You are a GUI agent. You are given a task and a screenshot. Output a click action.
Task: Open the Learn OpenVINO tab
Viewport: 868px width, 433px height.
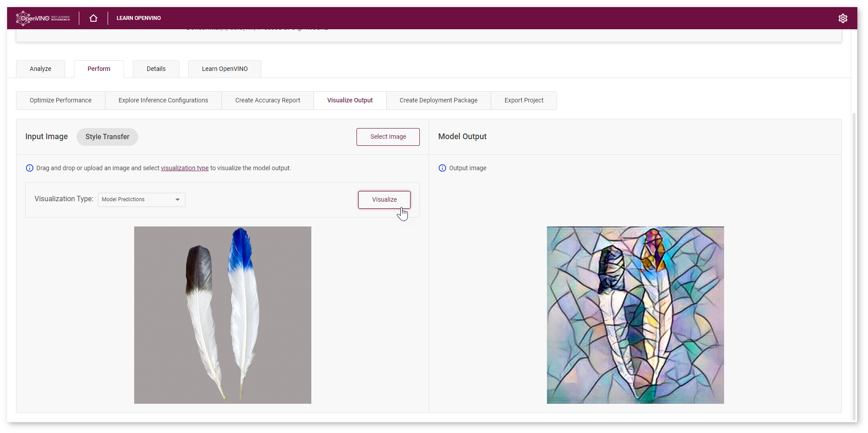coord(225,69)
